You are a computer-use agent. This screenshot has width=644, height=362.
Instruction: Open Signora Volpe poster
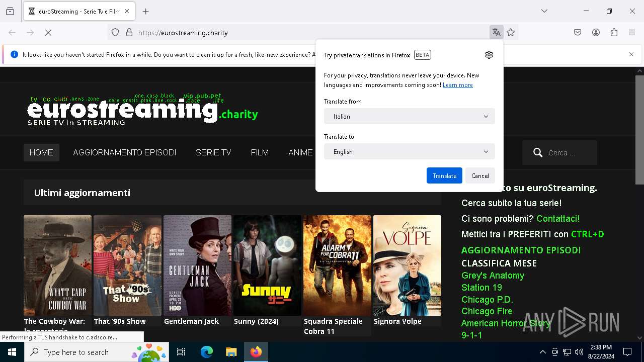[407, 265]
